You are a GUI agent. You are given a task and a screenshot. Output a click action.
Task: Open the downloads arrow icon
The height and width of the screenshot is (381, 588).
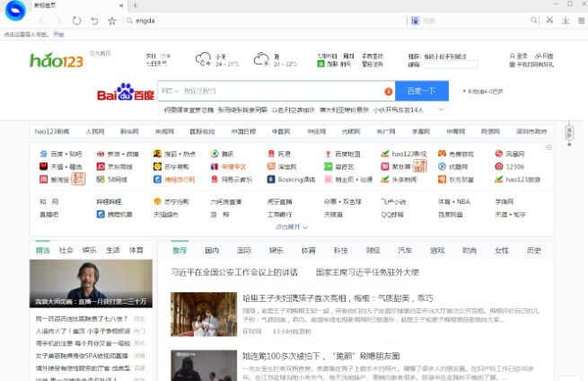pyautogui.click(x=566, y=21)
